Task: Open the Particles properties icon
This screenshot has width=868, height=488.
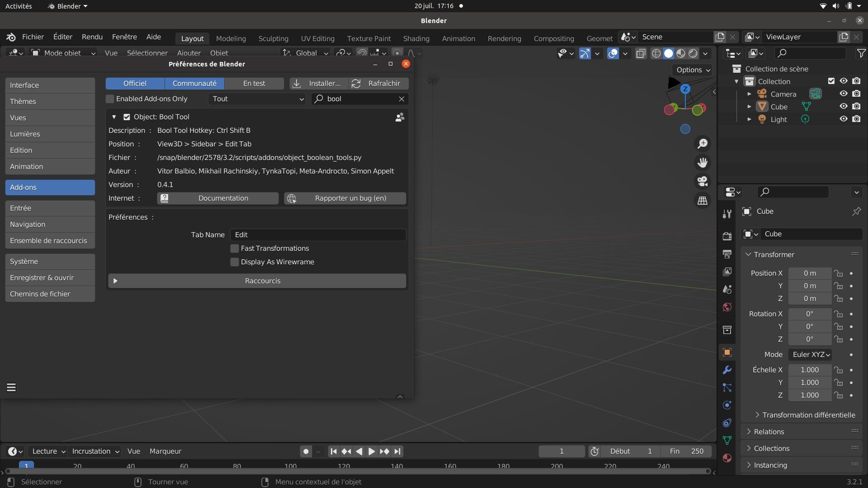Action: click(727, 387)
